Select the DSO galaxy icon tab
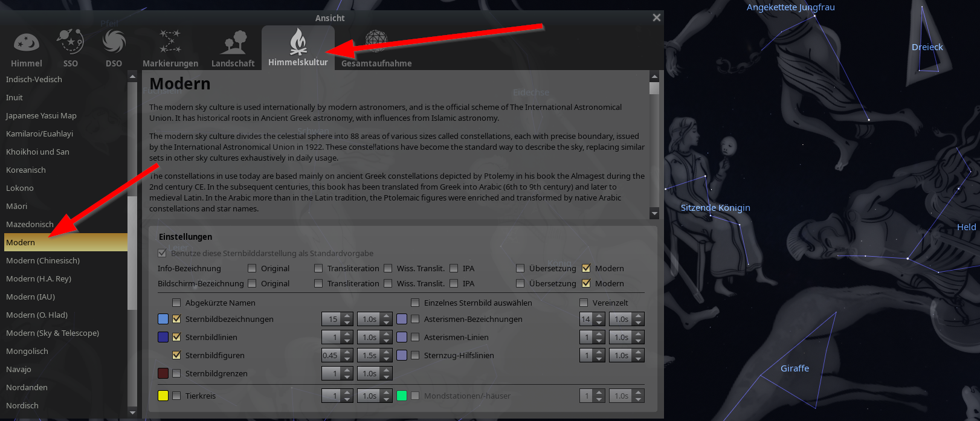This screenshot has height=421, width=980. click(114, 42)
